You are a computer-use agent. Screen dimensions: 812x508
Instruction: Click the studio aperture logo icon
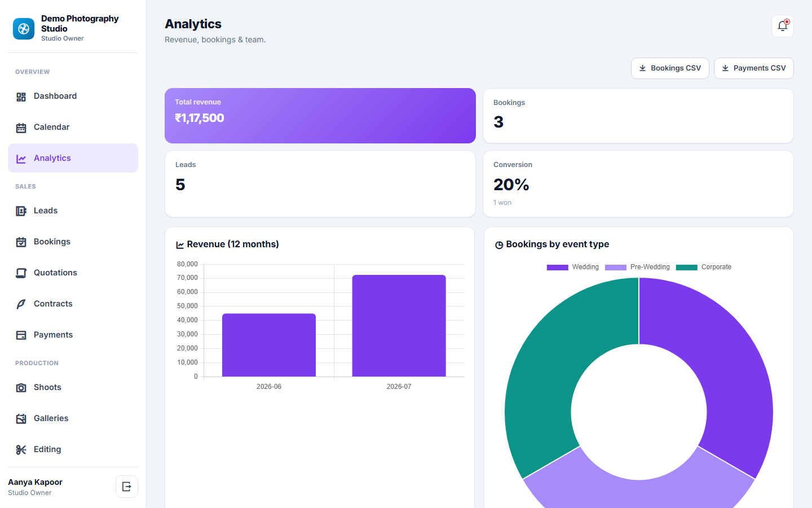point(24,29)
